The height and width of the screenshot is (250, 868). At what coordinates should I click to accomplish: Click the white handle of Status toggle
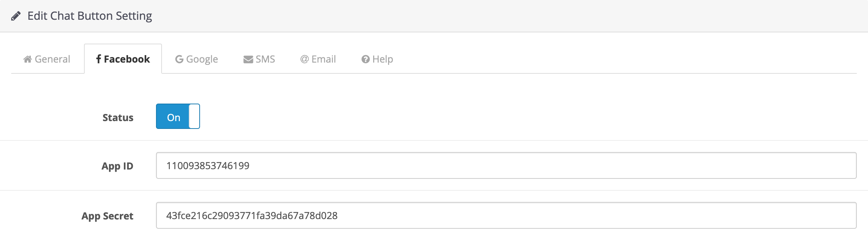(x=194, y=116)
